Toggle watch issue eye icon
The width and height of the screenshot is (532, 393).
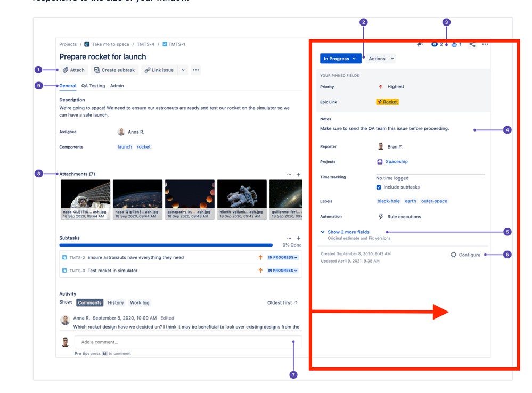pos(435,44)
